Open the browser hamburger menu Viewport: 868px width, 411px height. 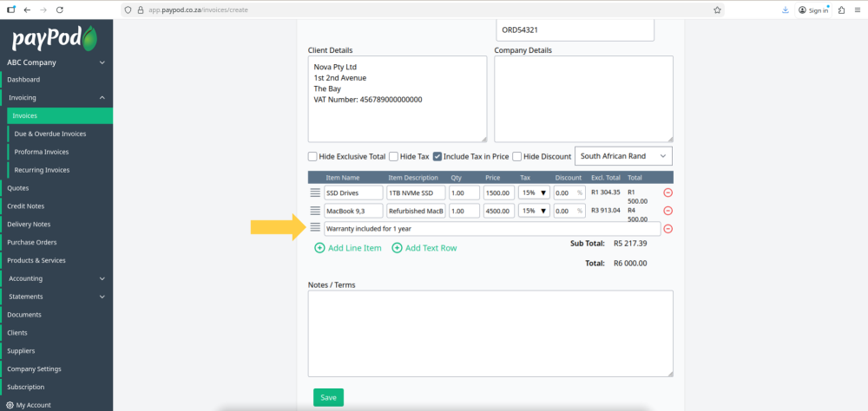pyautogui.click(x=858, y=10)
